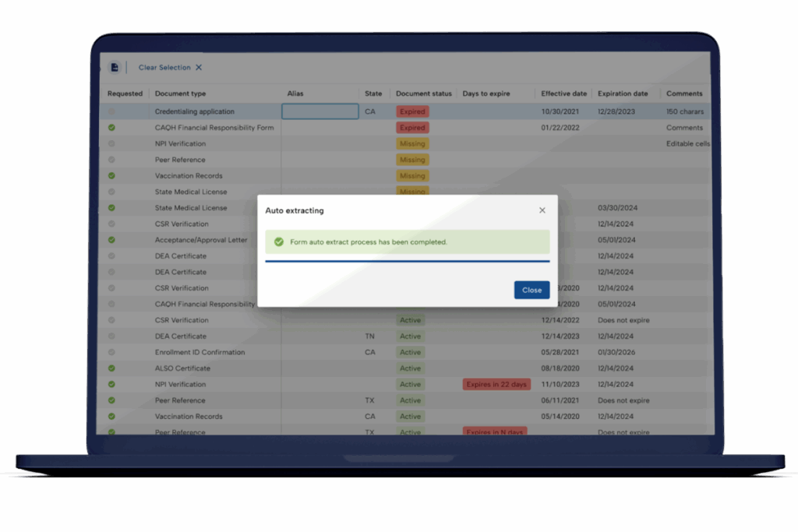Click Missing badge on NPI Verification row

click(412, 143)
